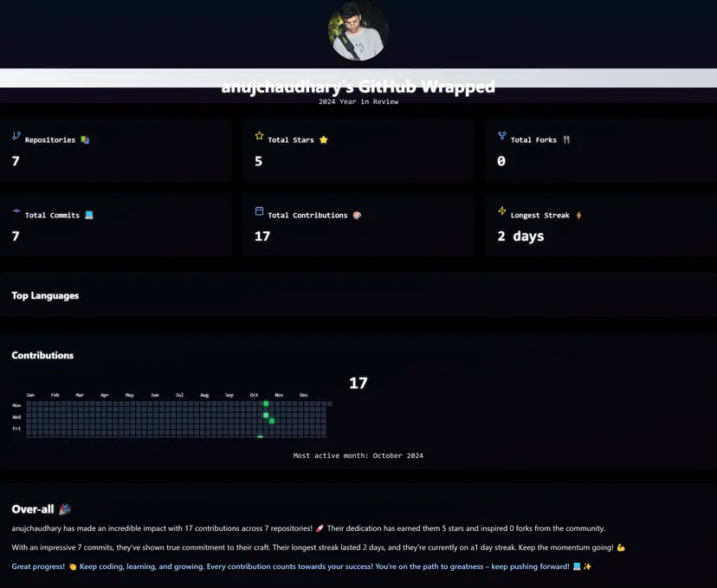Click the 'Wed' weekday label on the graph

click(x=16, y=417)
